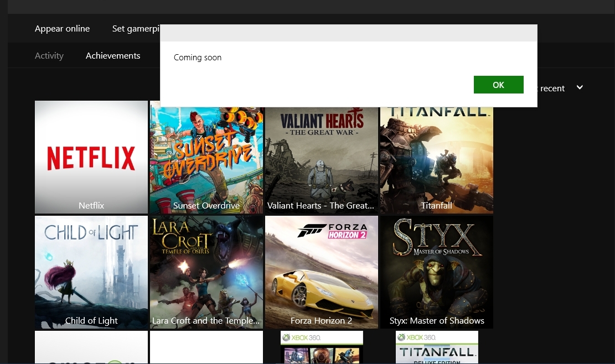Open the Netflix tile
Viewport: 615px width, 364px height.
coord(91,157)
